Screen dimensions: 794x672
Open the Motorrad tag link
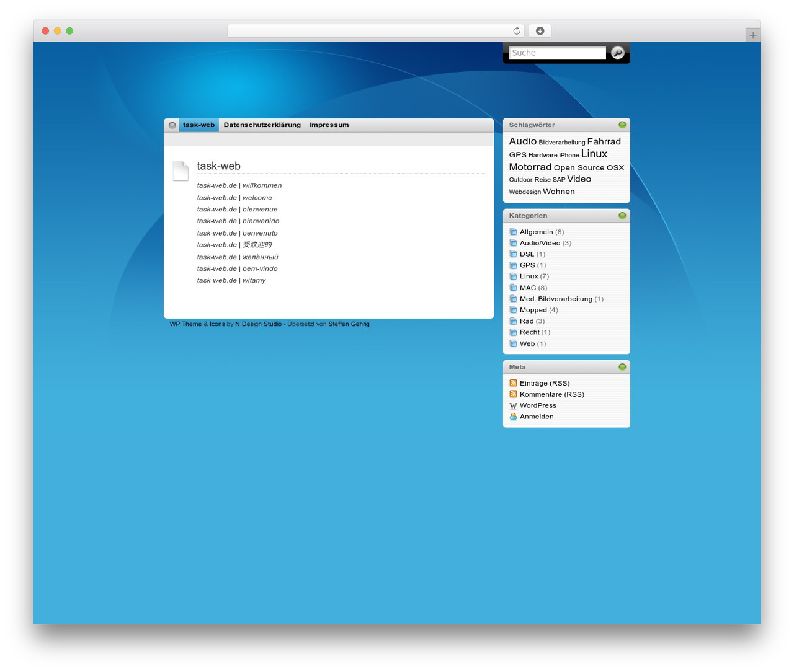click(530, 167)
